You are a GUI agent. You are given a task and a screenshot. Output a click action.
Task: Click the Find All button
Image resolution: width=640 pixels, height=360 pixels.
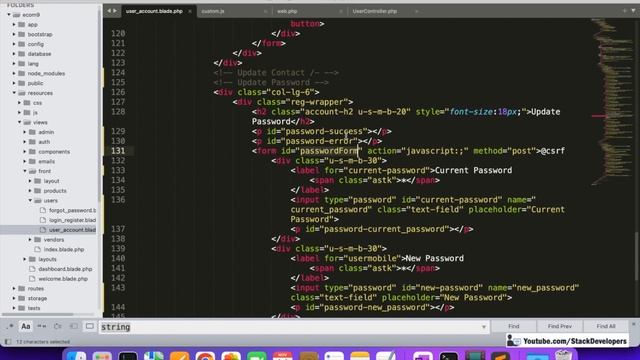coord(606,326)
